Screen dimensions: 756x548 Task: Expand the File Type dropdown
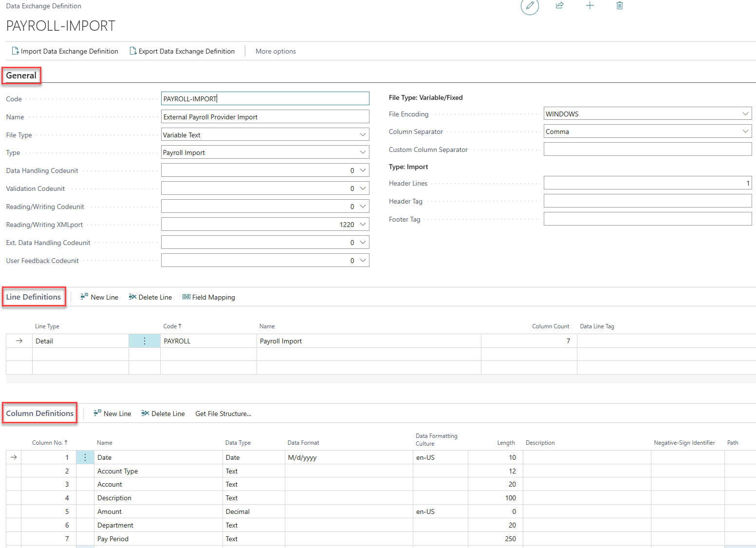pos(362,134)
